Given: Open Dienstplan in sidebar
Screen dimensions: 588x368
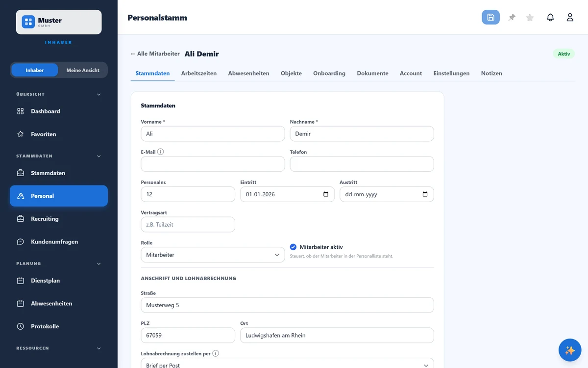Looking at the screenshot, I should 59,281.
